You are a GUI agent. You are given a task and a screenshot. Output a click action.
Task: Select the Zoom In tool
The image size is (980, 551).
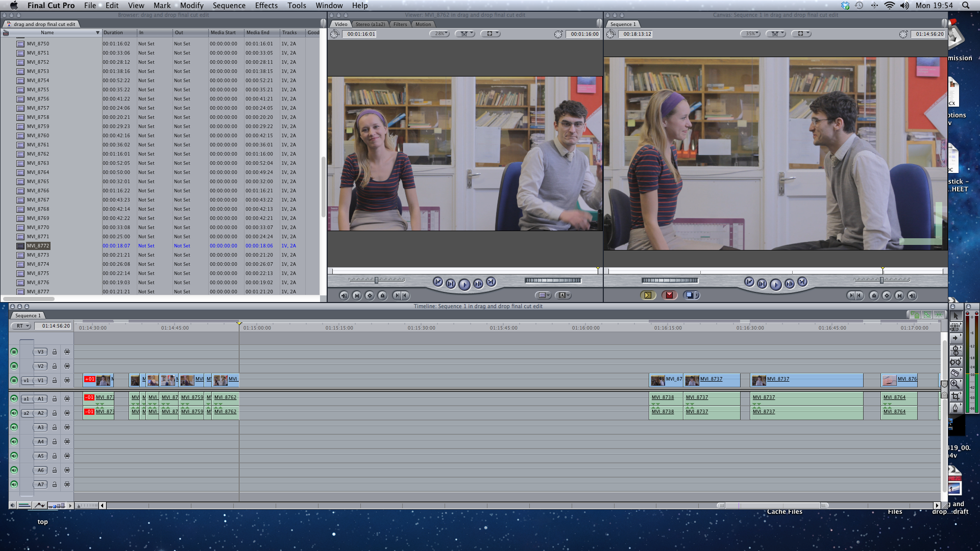955,384
